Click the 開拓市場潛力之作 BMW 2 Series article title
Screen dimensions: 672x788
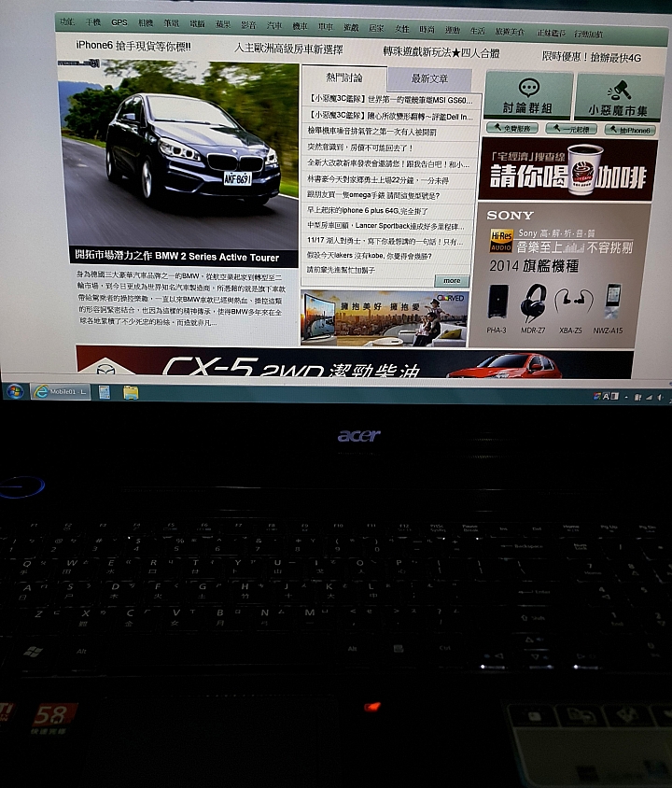[x=176, y=256]
